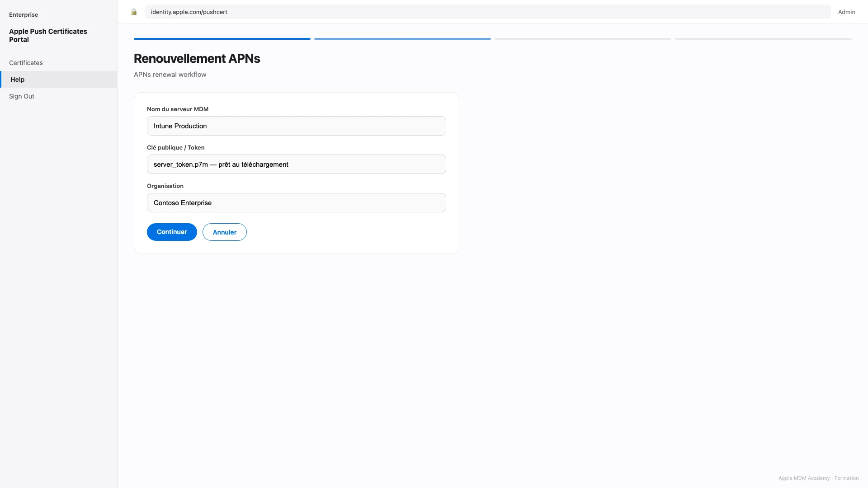Select Help in the sidebar
The width and height of the screenshot is (868, 488).
click(59, 80)
